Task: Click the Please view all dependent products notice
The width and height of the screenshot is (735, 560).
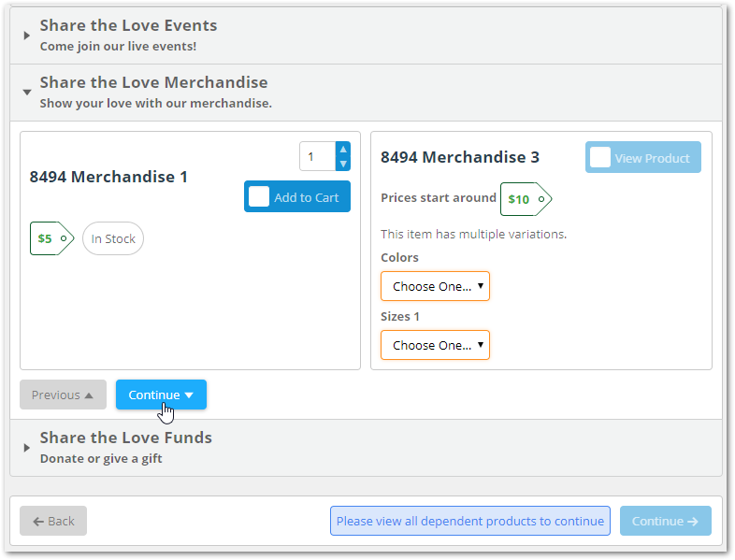Action: coord(470,521)
